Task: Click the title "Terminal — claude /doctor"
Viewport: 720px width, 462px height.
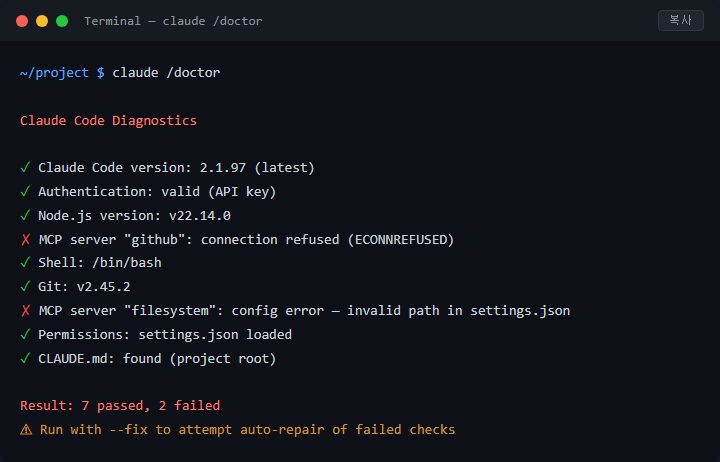Action: point(173,21)
